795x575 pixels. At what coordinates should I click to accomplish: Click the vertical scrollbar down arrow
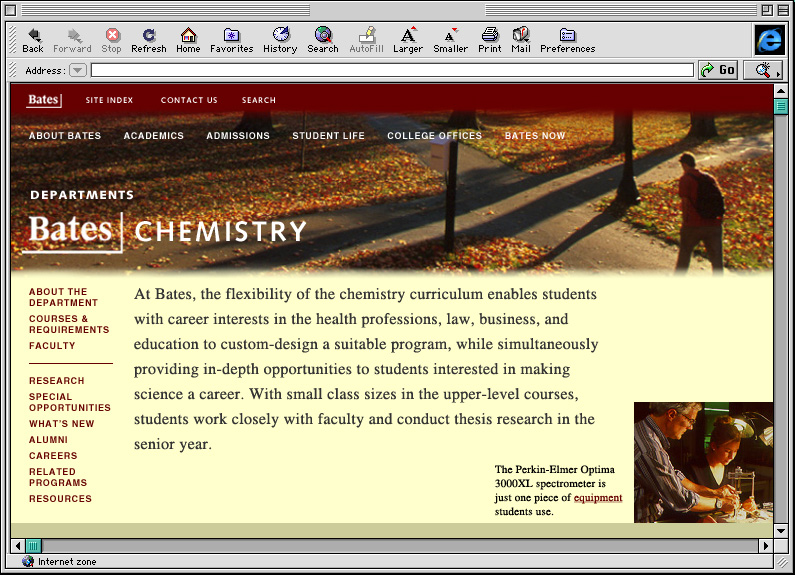click(x=781, y=531)
